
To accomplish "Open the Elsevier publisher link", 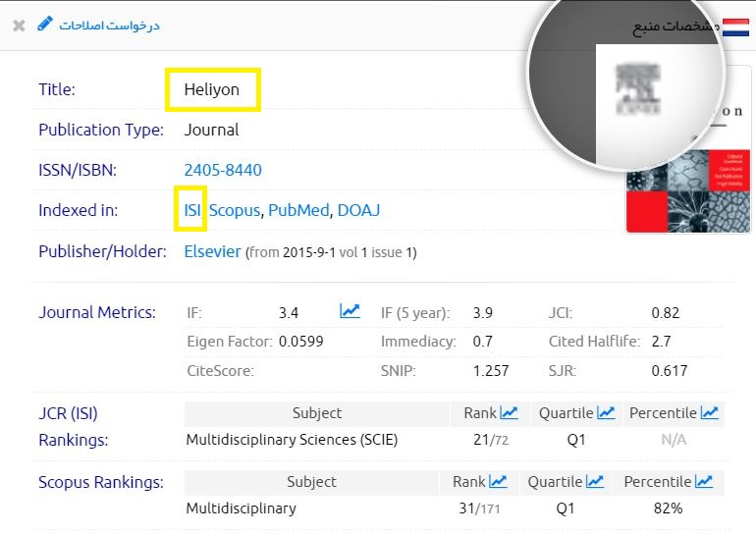I will point(212,251).
